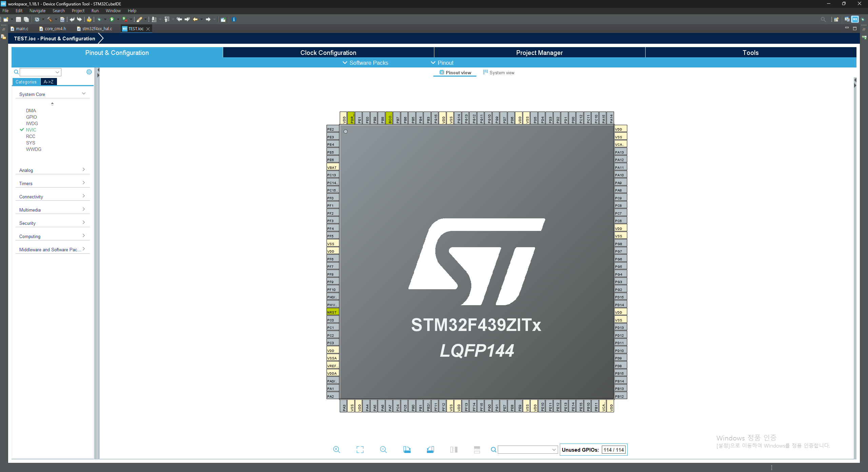Flip chip horizontally icon at bottom
868x472 pixels.
(454, 450)
